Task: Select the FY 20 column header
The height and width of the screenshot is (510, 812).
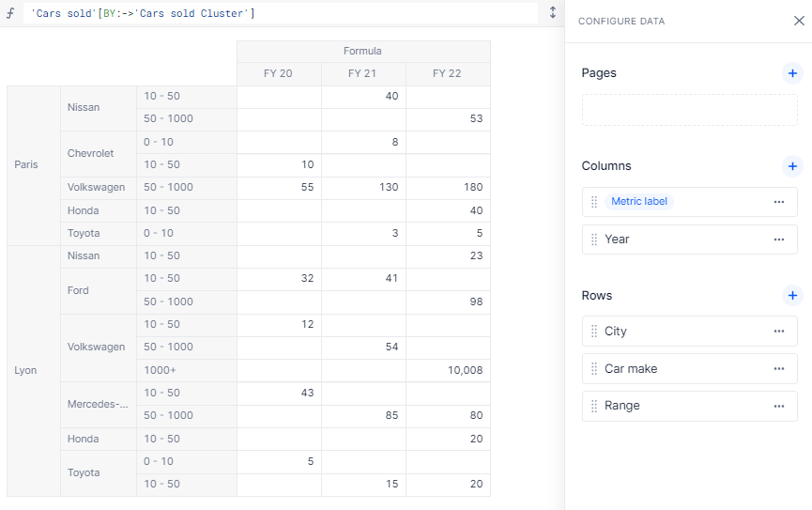Action: coord(279,73)
